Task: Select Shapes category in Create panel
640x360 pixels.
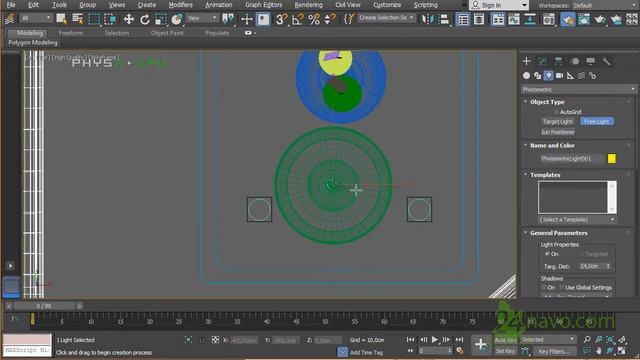Action: point(538,76)
